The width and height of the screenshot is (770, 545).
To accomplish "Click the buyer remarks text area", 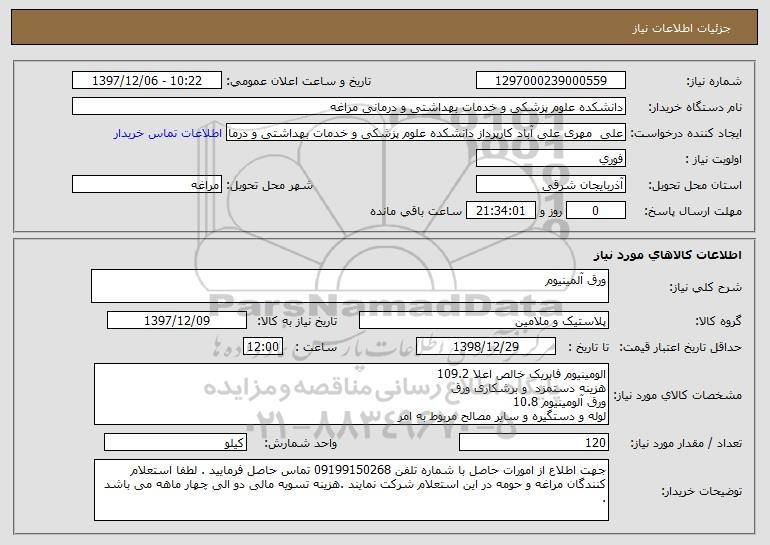I will pos(351,490).
